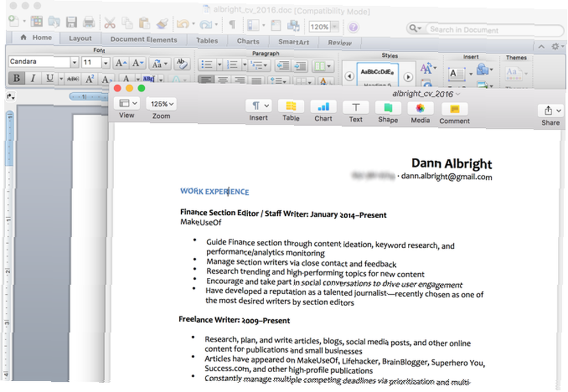568x392 pixels.
Task: Click the Table icon in Pages toolbar
Action: (291, 106)
